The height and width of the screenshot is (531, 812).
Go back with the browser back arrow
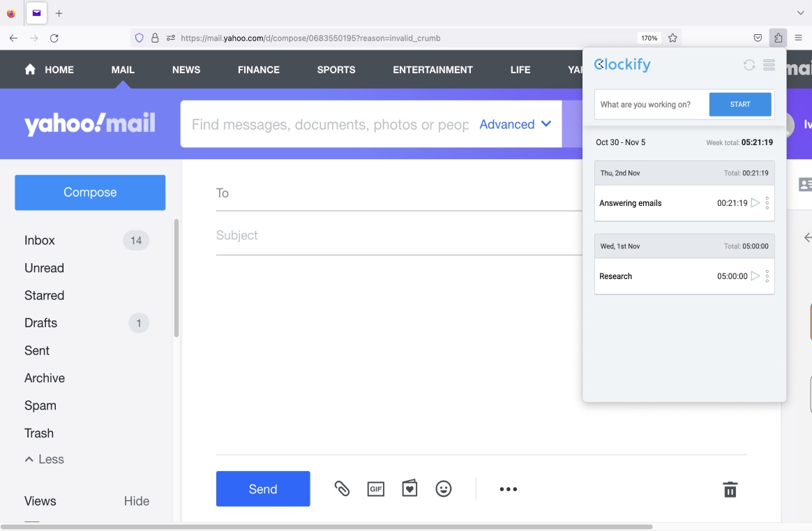(13, 38)
